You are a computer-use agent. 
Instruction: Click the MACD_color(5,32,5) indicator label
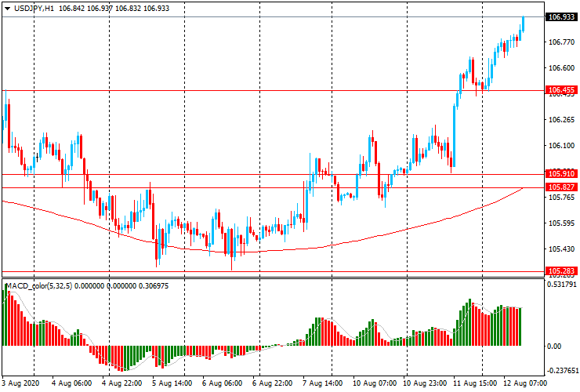(x=39, y=286)
